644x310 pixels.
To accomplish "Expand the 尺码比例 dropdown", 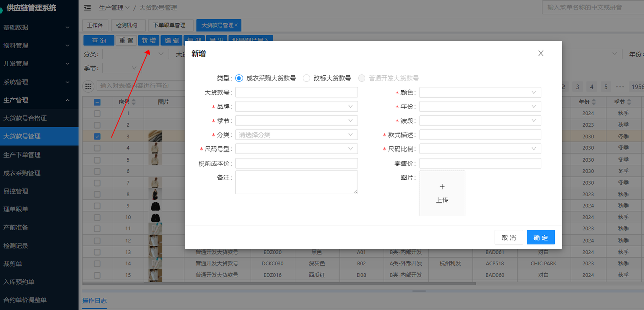I will (x=480, y=149).
